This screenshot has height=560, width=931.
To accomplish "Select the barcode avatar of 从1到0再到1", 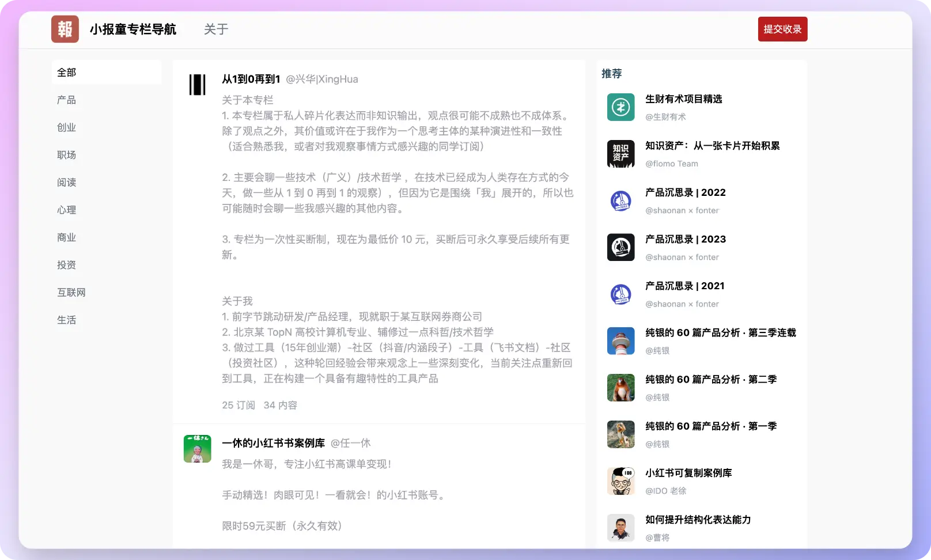I will [197, 85].
